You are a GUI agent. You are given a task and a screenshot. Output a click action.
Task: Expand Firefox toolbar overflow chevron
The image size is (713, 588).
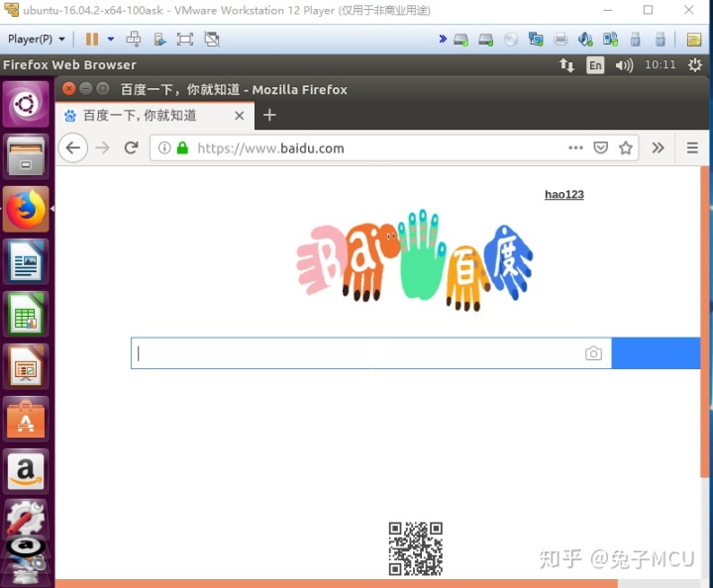tap(658, 147)
